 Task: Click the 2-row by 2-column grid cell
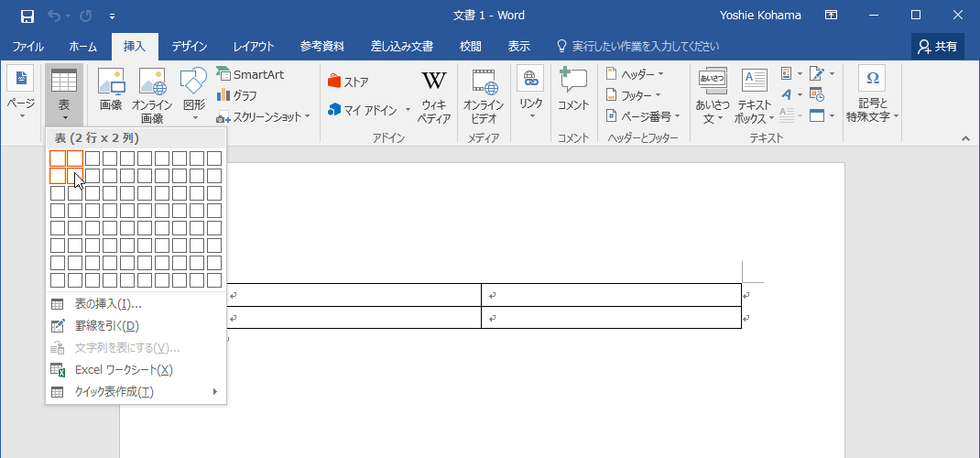[75, 176]
